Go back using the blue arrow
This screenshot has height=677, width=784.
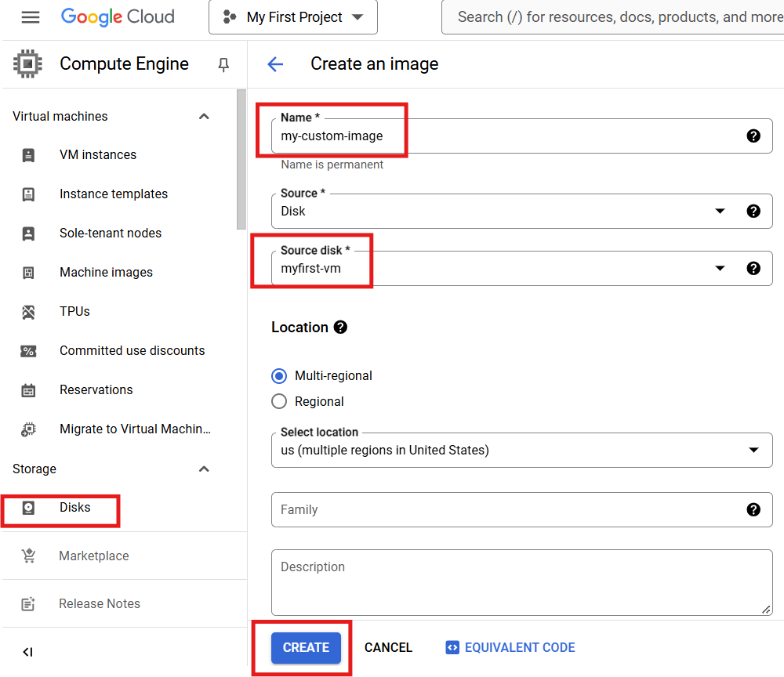coord(275,64)
